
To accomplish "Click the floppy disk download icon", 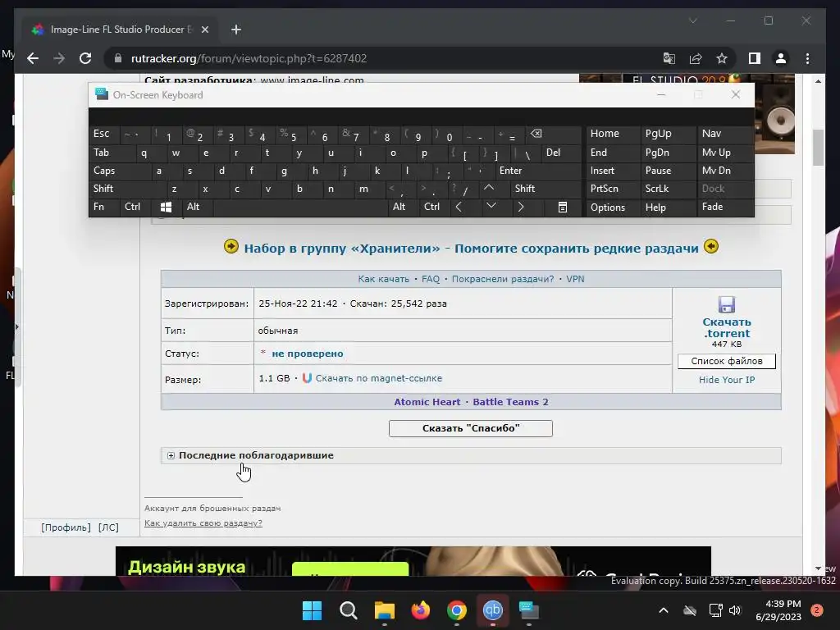I will [727, 304].
